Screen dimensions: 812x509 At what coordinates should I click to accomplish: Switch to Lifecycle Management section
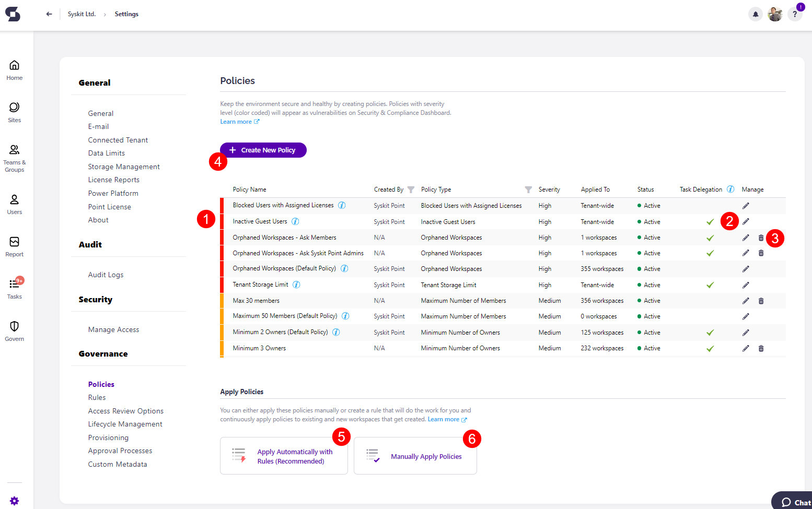coord(125,424)
